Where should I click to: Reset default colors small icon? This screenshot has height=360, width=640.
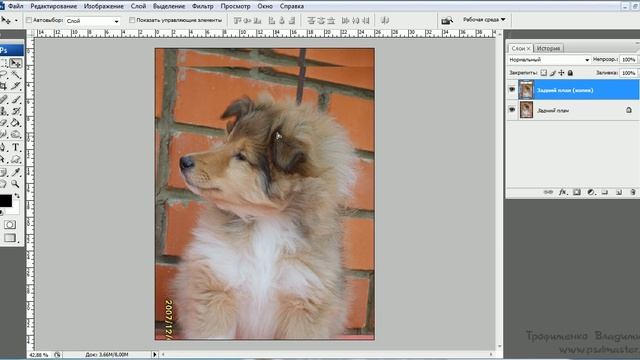(2, 213)
